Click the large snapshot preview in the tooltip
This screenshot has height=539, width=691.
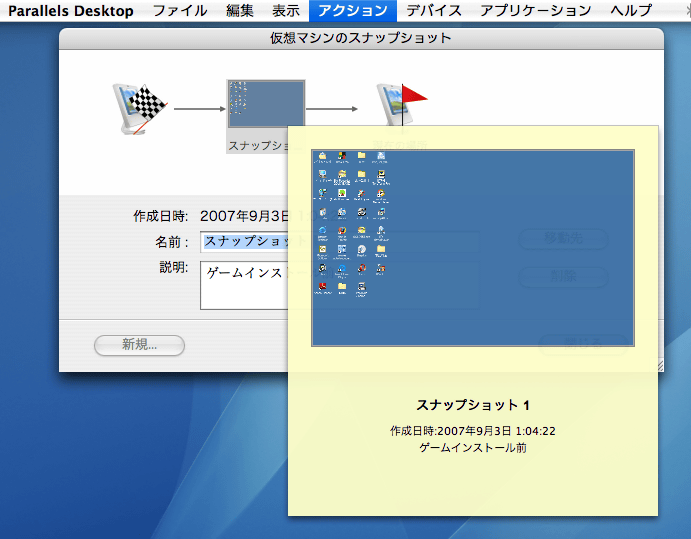pos(473,248)
